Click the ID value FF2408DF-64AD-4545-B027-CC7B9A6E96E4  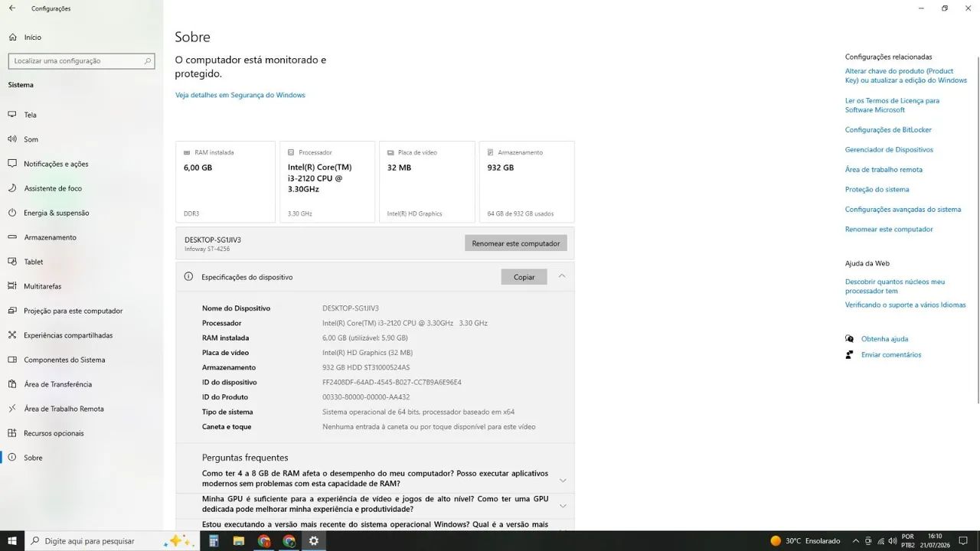pyautogui.click(x=392, y=383)
